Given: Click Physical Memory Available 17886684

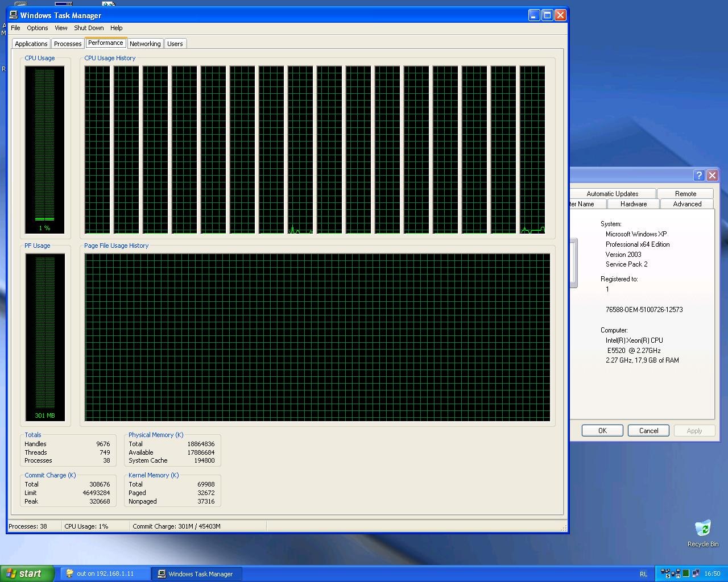Looking at the screenshot, I should pos(201,452).
